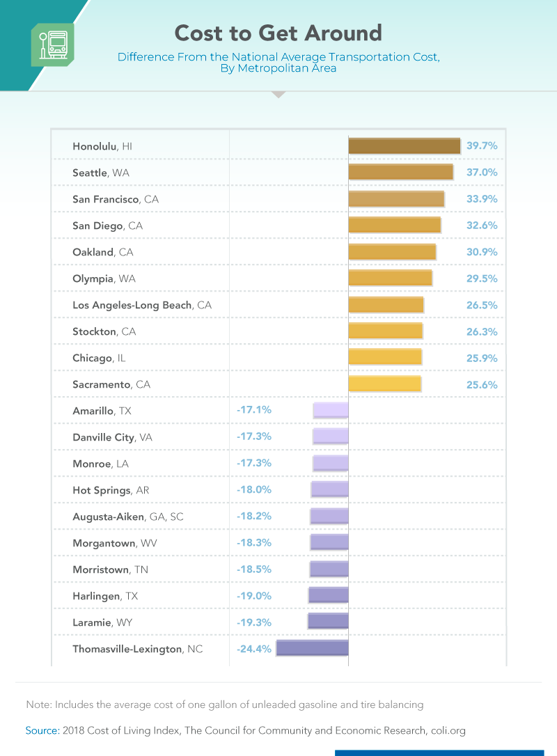Select the yellow Sacramento 25.6% bar
Image resolution: width=557 pixels, height=756 pixels.
pyautogui.click(x=385, y=384)
